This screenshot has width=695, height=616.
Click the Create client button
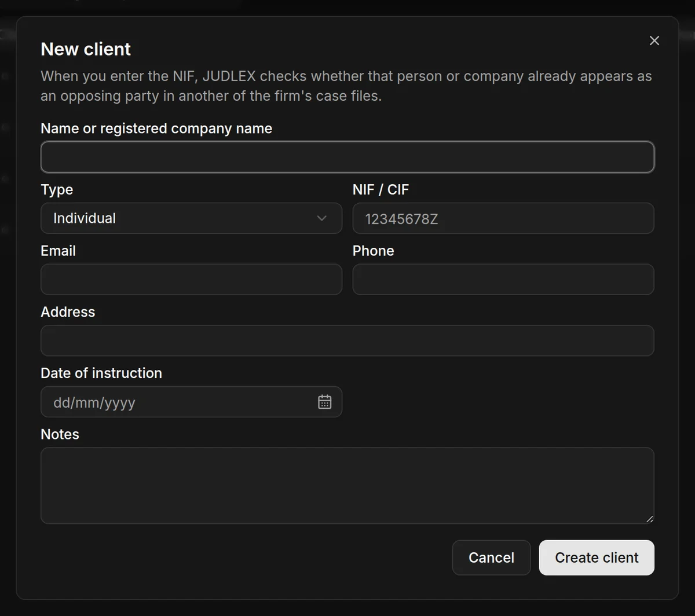(x=597, y=558)
